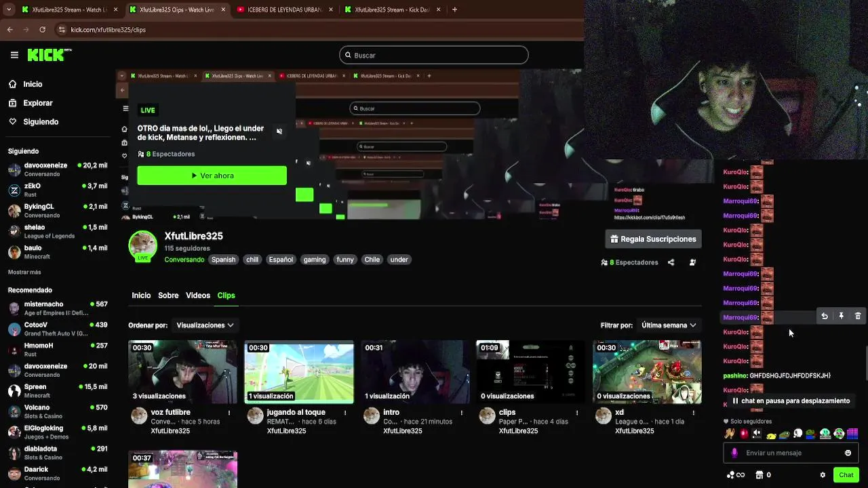This screenshot has width=868, height=488.
Task: Click the share icon next to Espectadores
Action: pos(671,262)
